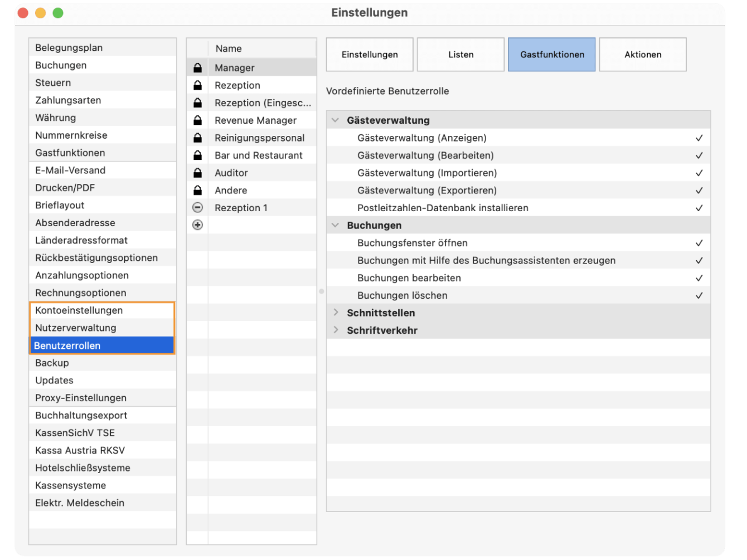Collapse the Gästeverwaltung group

[x=336, y=120]
